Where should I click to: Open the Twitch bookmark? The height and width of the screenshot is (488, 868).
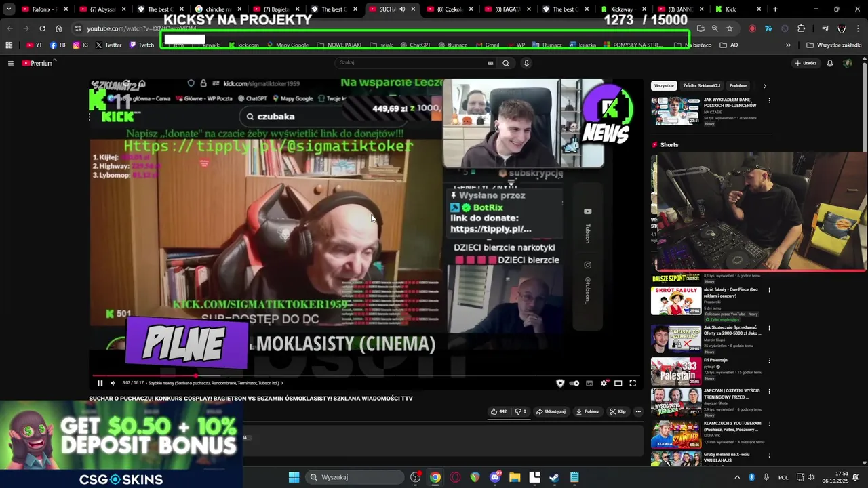tap(141, 45)
